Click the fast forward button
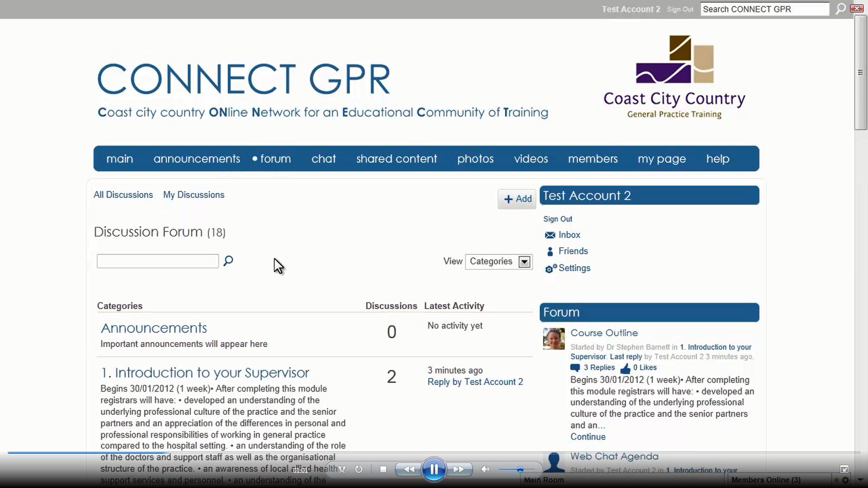 (458, 470)
